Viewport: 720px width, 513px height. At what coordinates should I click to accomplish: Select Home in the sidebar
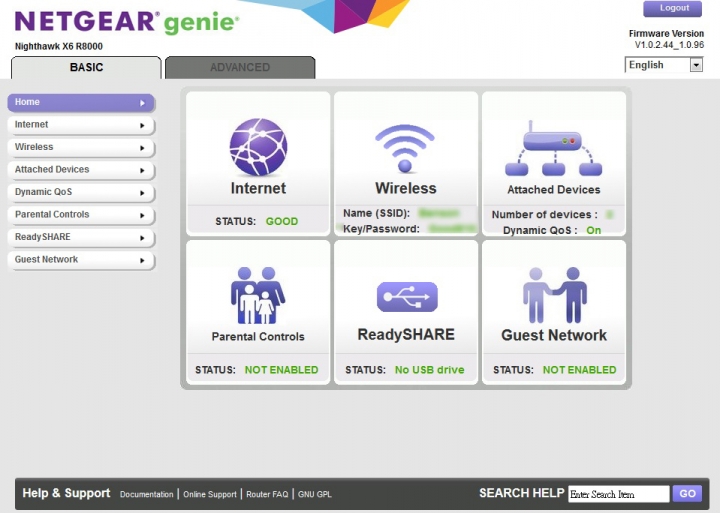(x=81, y=102)
